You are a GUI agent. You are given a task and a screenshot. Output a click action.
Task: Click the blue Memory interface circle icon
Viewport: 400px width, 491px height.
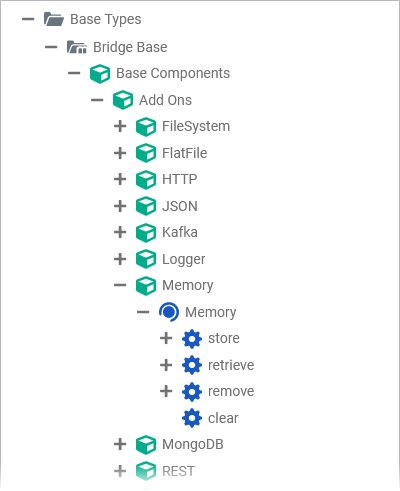169,312
